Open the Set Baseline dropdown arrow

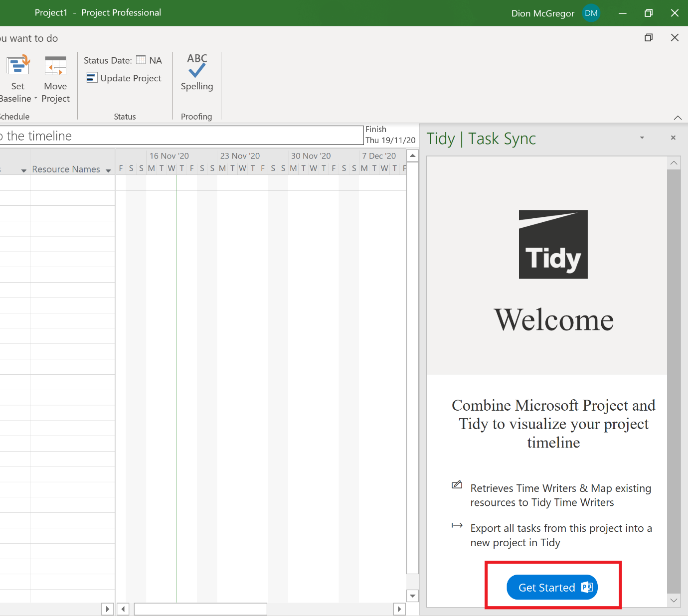35,98
